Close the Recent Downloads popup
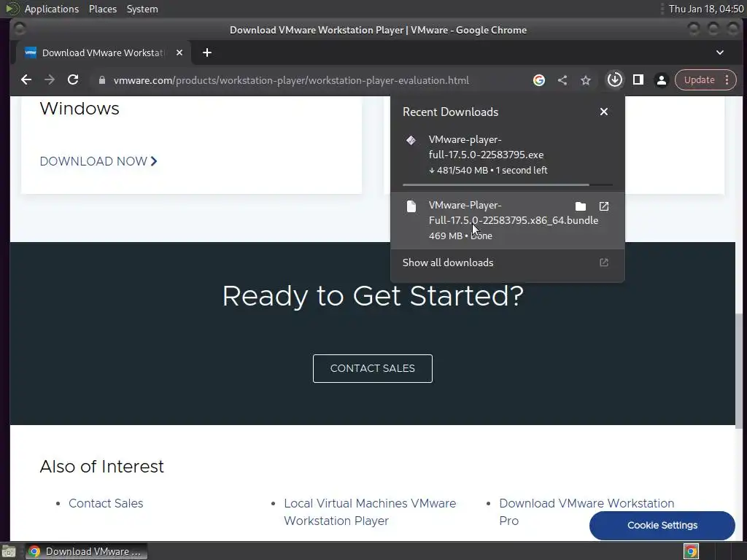The width and height of the screenshot is (747, 560). 603,112
